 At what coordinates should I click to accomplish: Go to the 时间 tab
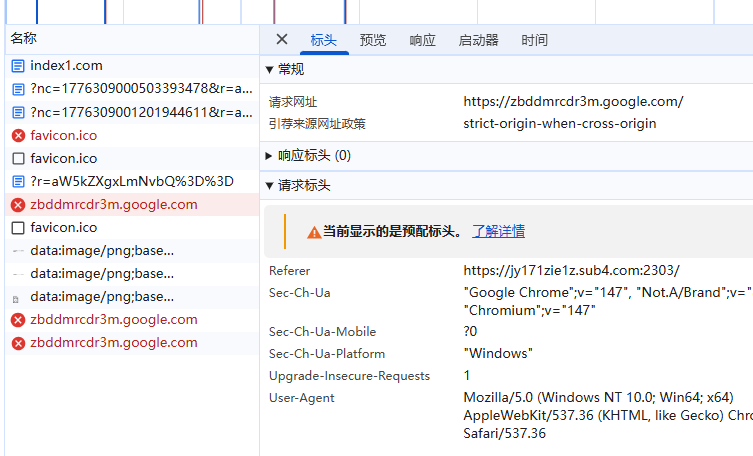534,41
